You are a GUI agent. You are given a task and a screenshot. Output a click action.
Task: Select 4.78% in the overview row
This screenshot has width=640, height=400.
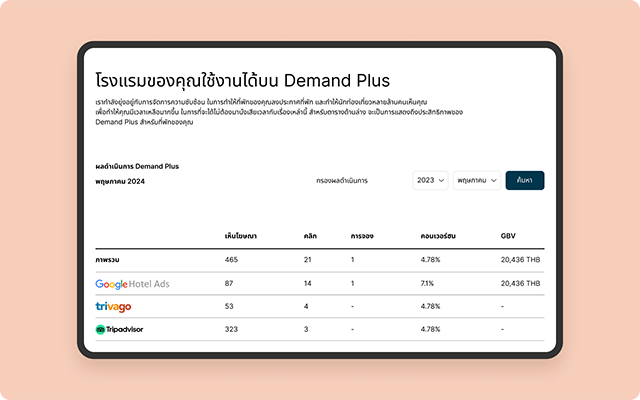430,260
